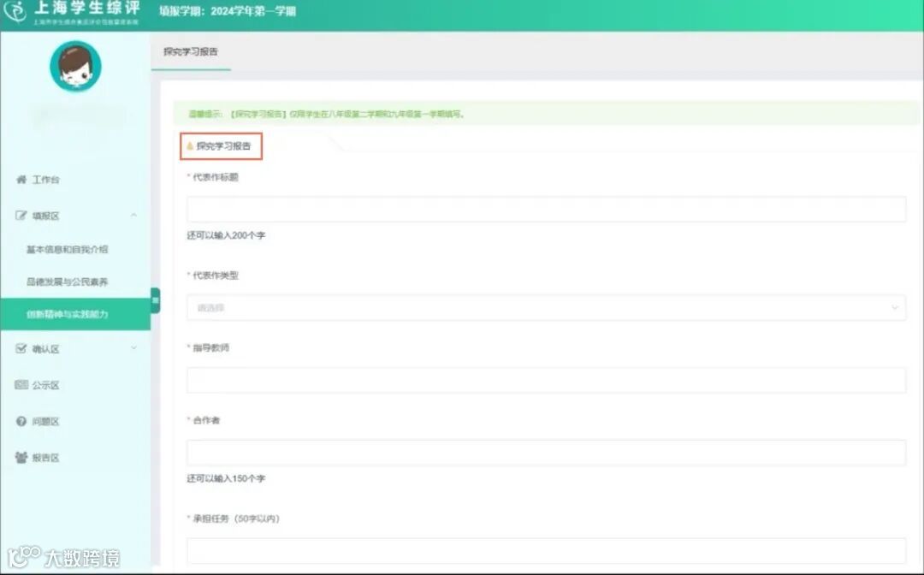This screenshot has width=924, height=575.
Task: Click the 问题区 question mark icon
Action: [x=21, y=421]
